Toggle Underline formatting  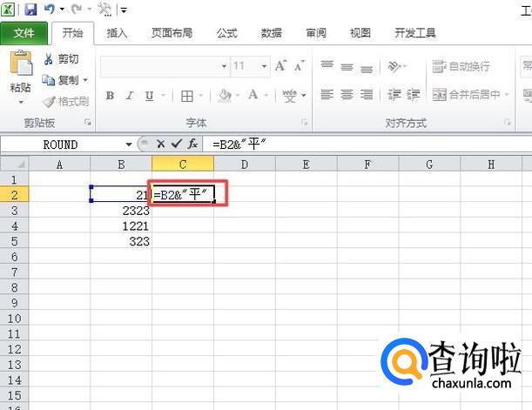[x=149, y=96]
